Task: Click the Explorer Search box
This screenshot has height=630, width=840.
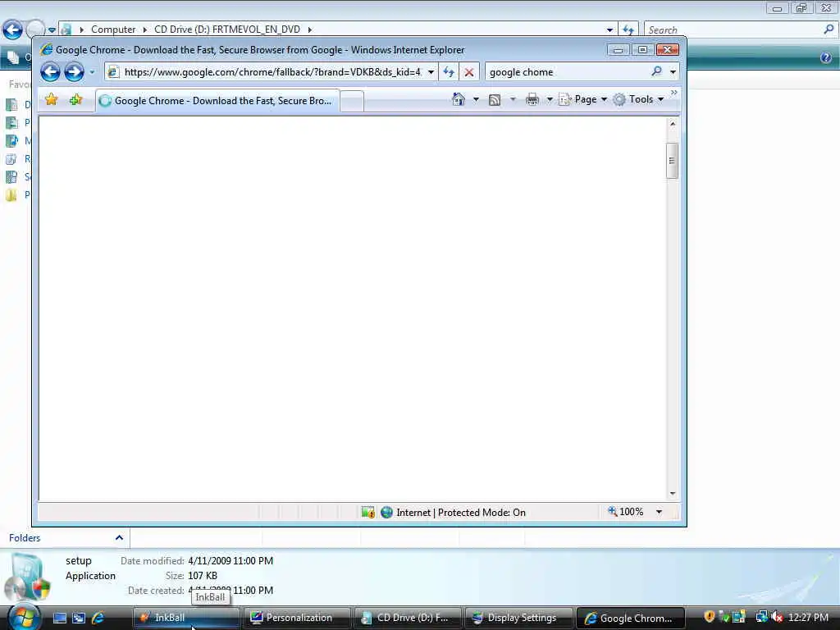Action: click(735, 30)
